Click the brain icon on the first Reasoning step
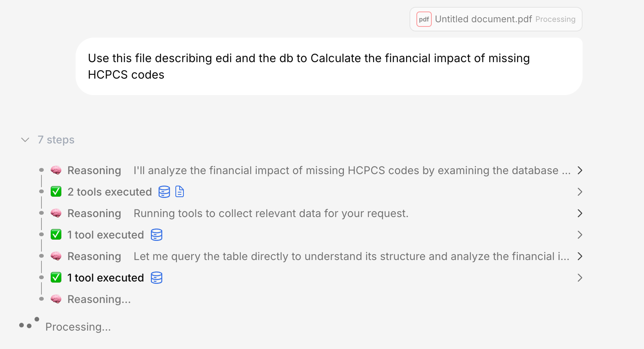The image size is (644, 349). [56, 170]
